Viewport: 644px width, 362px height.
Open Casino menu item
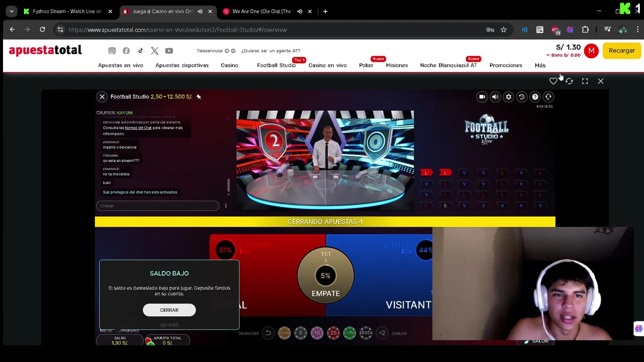[x=229, y=65]
